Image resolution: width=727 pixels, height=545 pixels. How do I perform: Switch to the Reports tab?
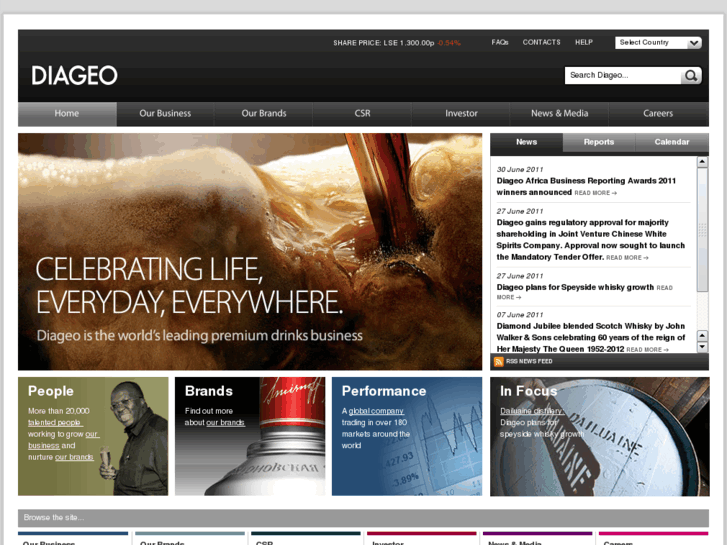tap(599, 142)
